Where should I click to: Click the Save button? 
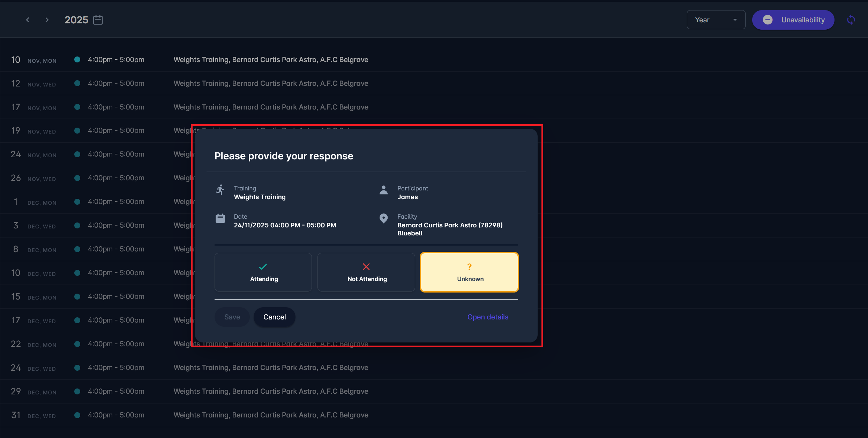click(232, 317)
